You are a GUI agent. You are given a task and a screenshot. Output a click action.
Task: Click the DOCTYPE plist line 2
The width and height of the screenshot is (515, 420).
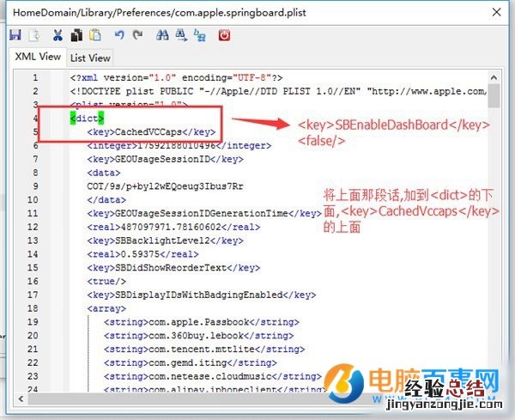coord(278,91)
